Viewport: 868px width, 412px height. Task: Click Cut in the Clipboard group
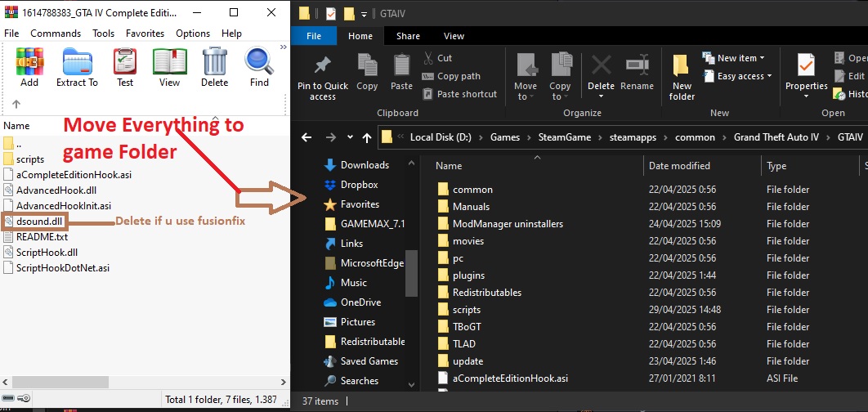coord(437,57)
